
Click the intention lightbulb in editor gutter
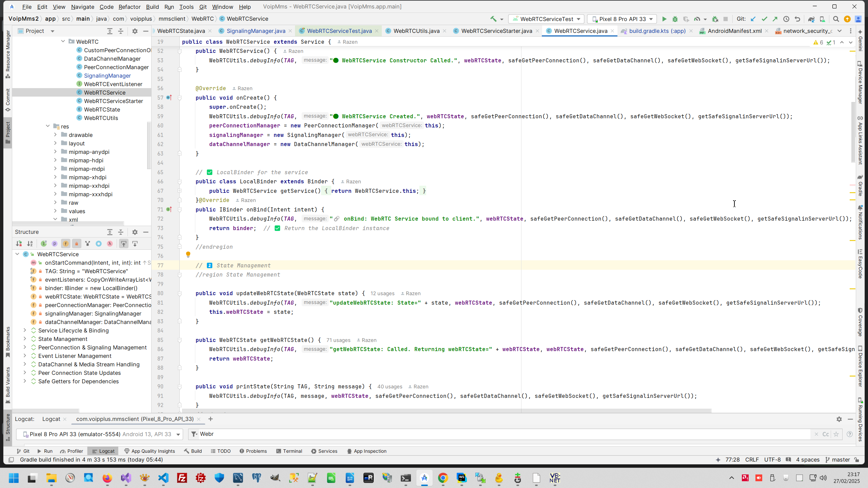tap(188, 254)
